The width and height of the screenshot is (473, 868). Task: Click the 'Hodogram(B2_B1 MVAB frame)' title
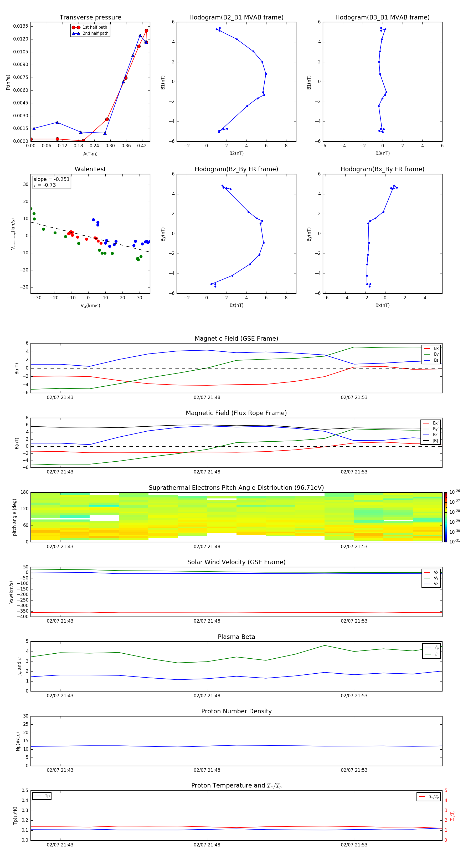tap(236, 18)
